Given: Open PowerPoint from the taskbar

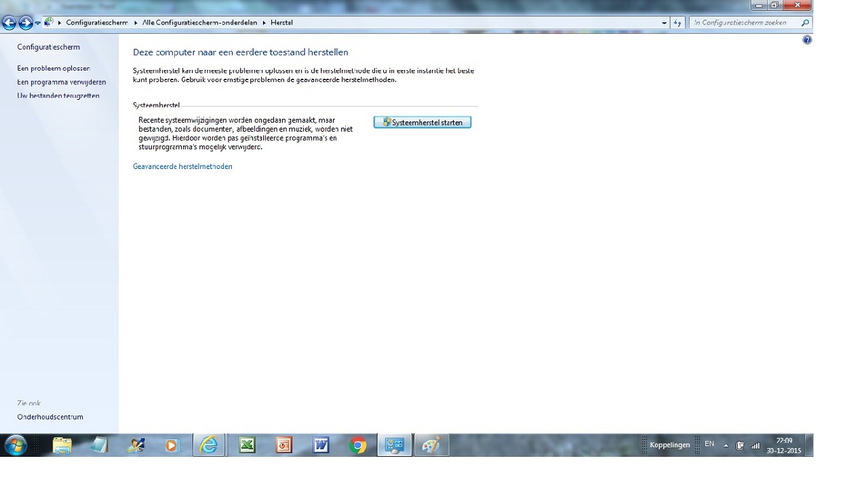Looking at the screenshot, I should pos(283,445).
